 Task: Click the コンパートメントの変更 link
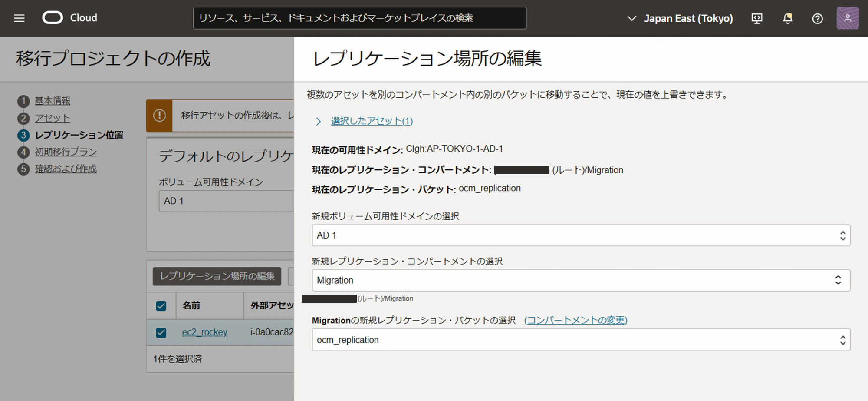tap(575, 320)
